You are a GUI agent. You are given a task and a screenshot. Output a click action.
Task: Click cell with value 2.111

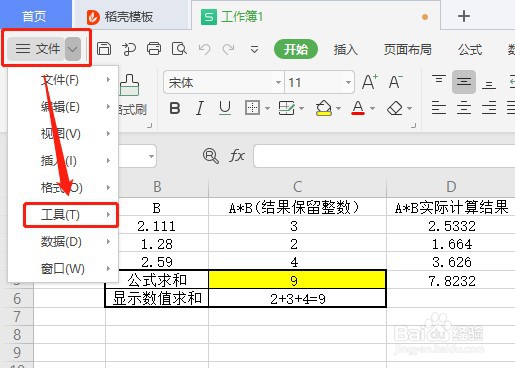point(157,226)
